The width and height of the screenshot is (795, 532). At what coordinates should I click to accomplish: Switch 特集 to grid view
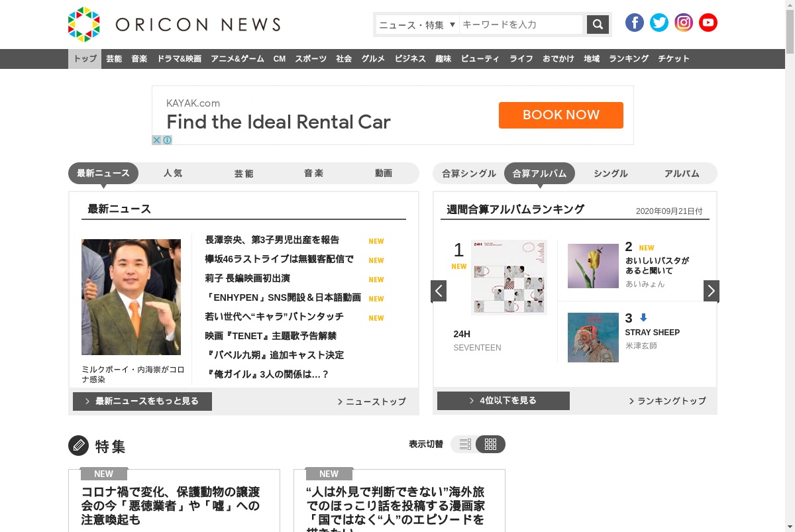click(490, 444)
